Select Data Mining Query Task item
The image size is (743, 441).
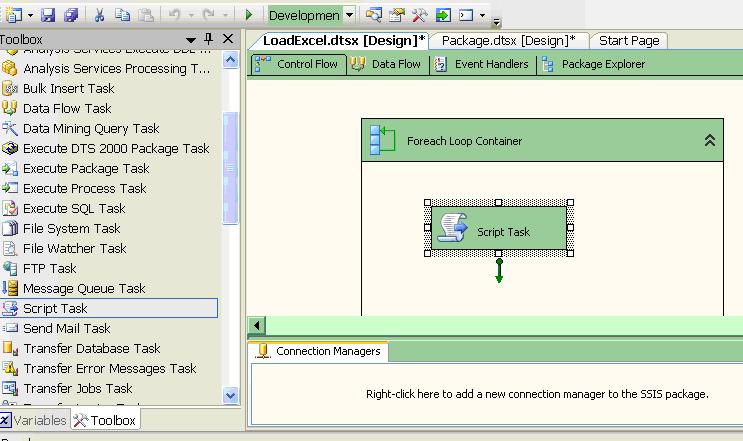109,129
